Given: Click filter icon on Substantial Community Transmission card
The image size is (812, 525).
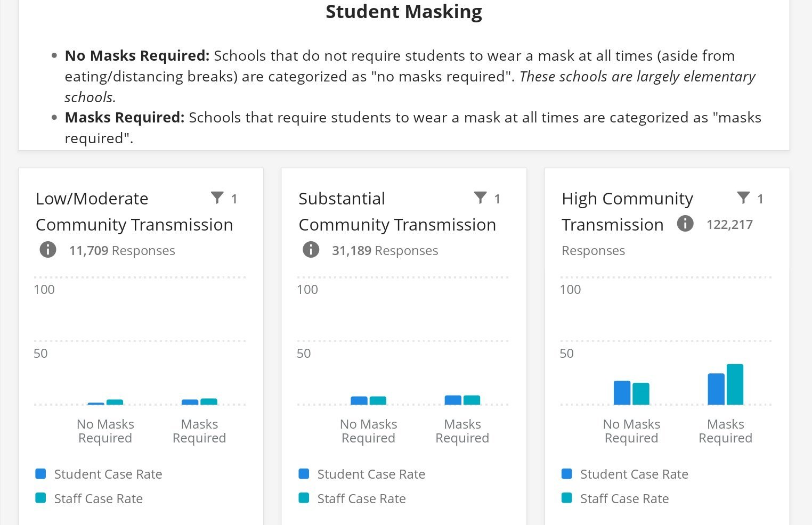Looking at the screenshot, I should (x=481, y=198).
